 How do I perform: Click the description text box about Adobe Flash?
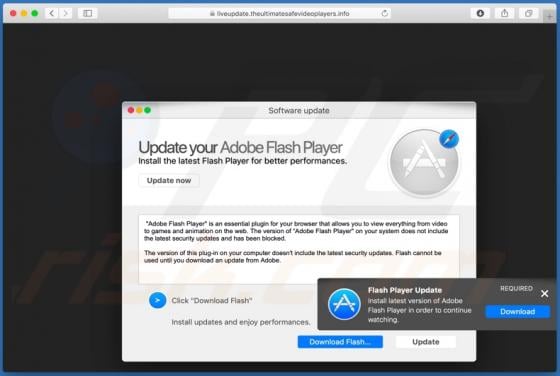[299, 249]
